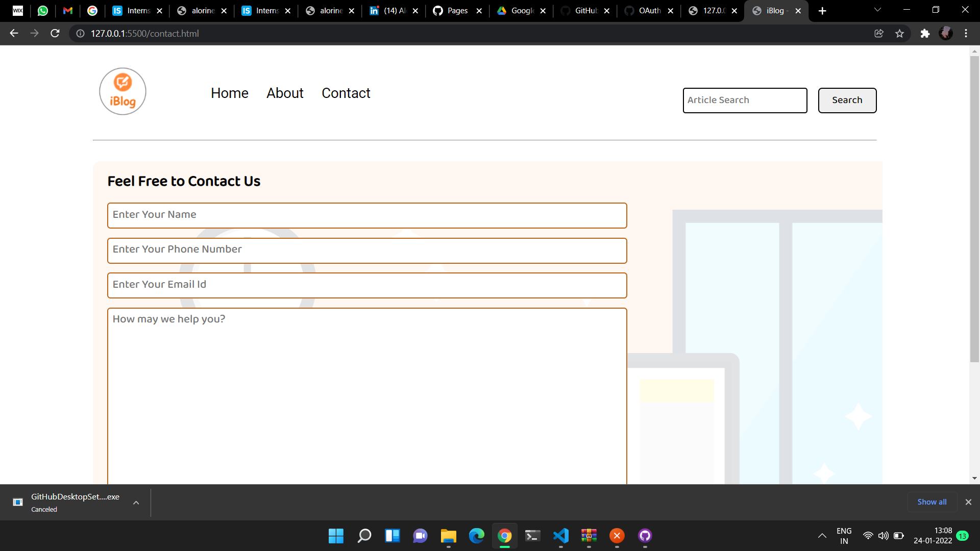Collapse the GitHubDesktopSet download details
The image size is (980, 551).
click(x=136, y=502)
